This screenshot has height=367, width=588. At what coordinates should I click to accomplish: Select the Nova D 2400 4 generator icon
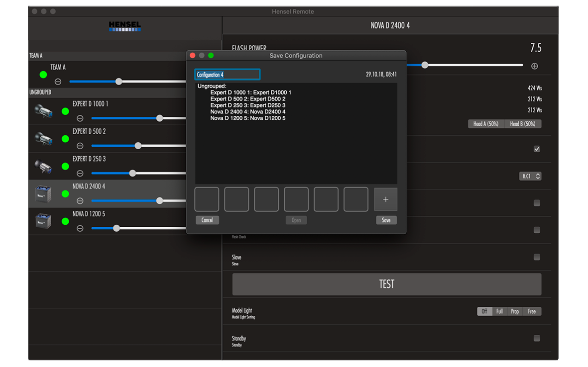click(43, 194)
